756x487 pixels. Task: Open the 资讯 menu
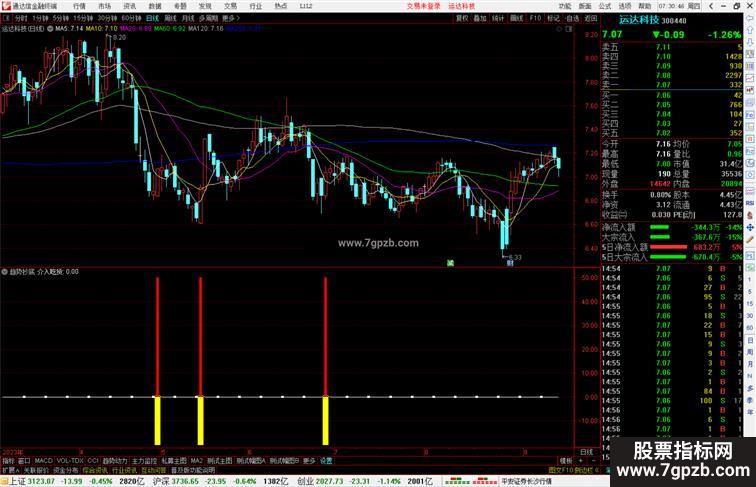coord(129,6)
